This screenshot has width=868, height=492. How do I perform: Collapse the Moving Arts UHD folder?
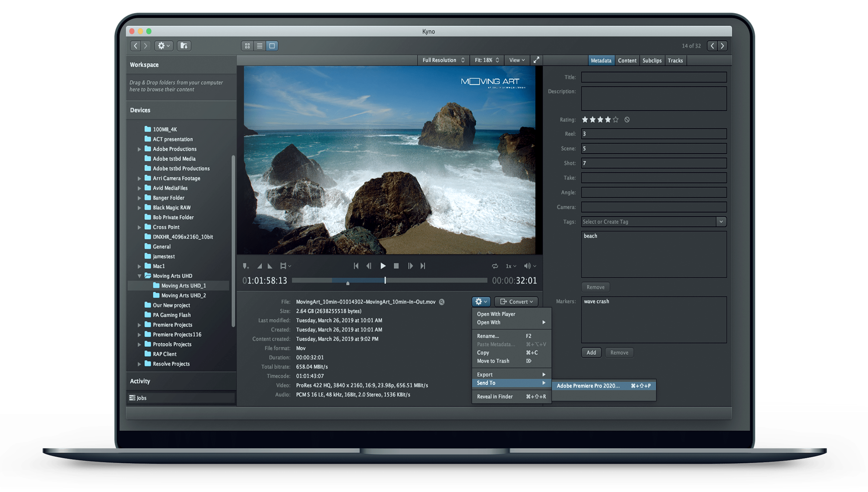139,276
